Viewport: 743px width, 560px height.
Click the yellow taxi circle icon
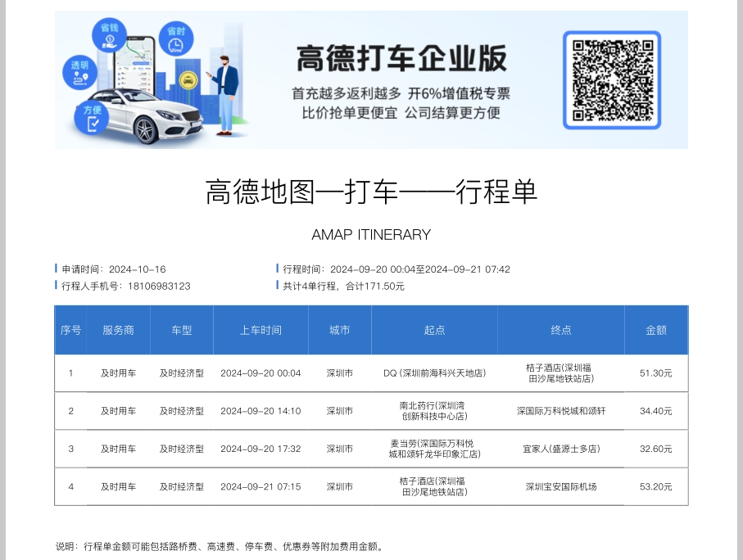pos(189,81)
